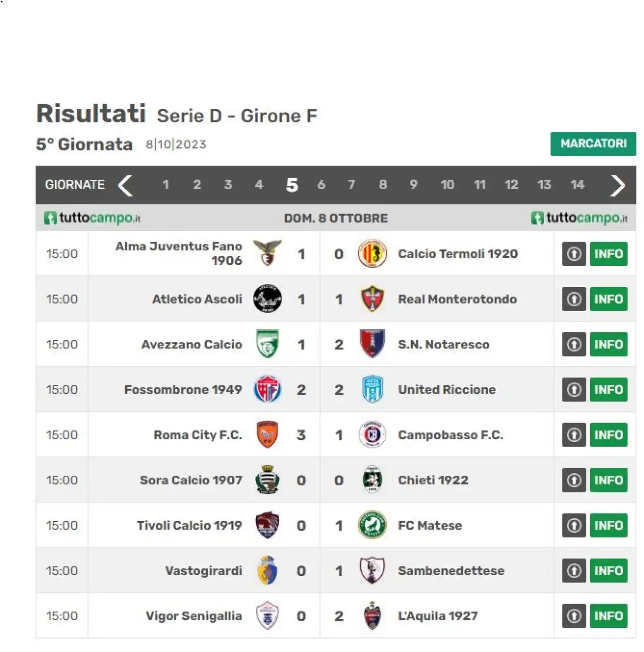Show later giornate with the right chevron
The image size is (644, 652).
[617, 185]
